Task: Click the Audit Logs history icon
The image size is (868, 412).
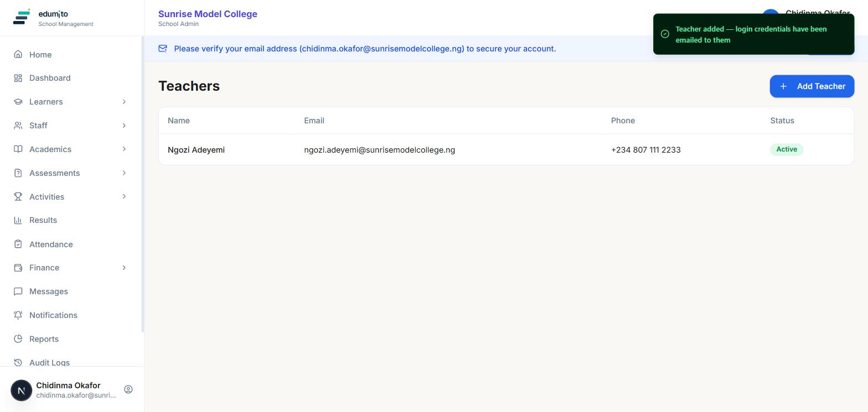Action: pyautogui.click(x=18, y=363)
